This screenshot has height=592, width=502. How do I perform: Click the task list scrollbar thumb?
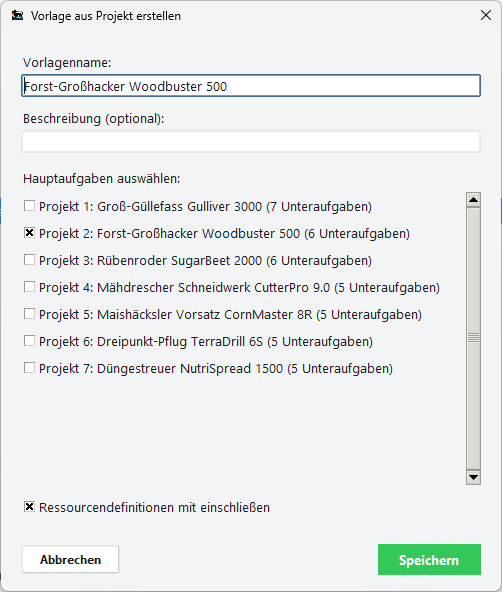(473, 338)
